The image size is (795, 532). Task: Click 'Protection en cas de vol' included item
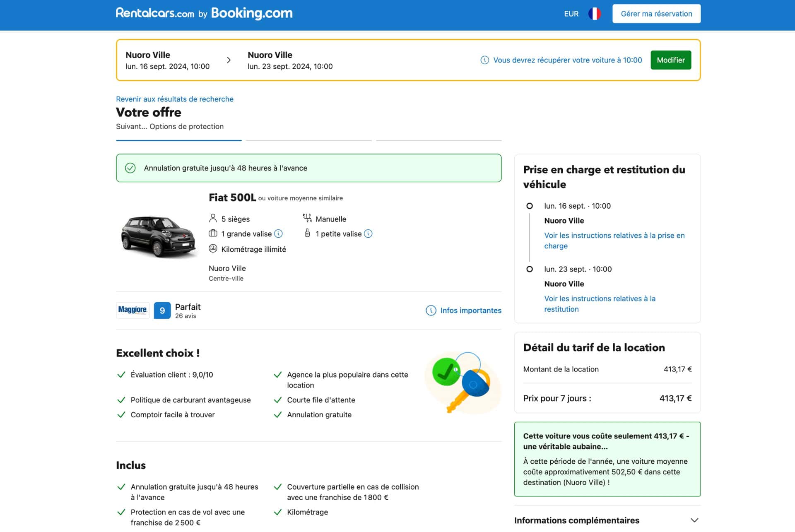[x=188, y=518]
